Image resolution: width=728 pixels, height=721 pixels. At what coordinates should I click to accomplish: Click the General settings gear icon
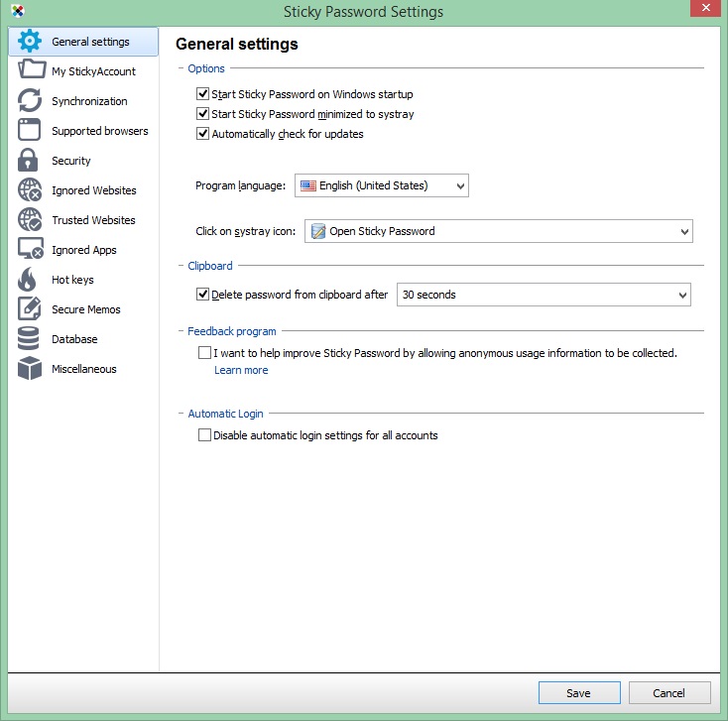tap(29, 42)
